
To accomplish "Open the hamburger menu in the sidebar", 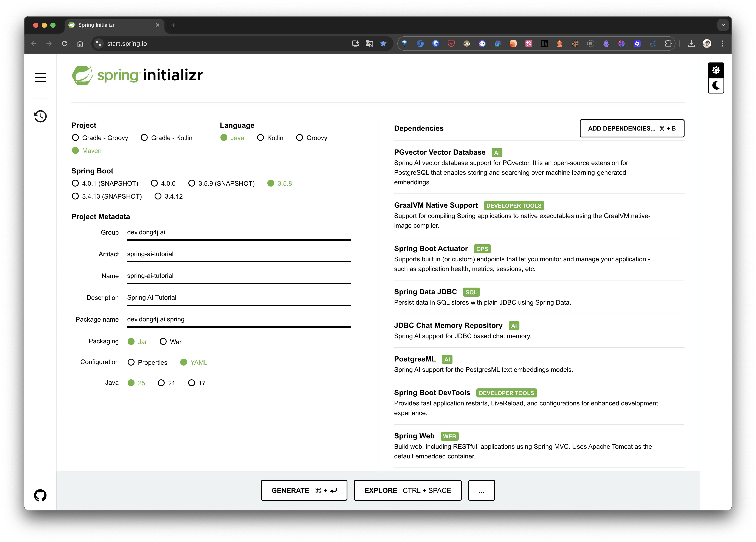I will tap(40, 77).
